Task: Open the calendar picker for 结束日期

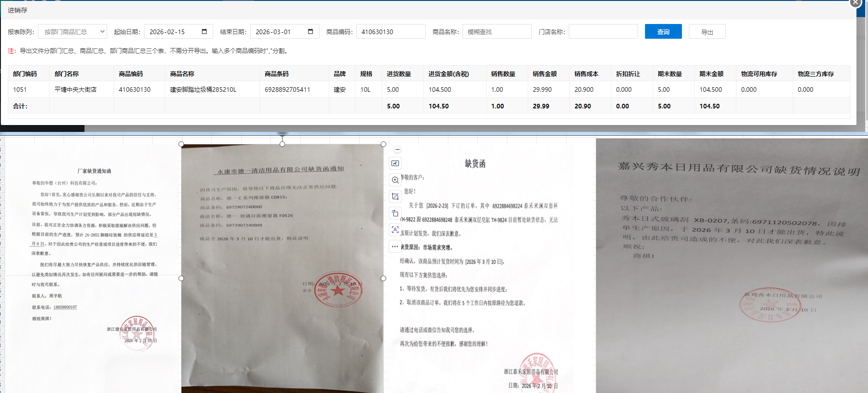Action: click(x=310, y=32)
